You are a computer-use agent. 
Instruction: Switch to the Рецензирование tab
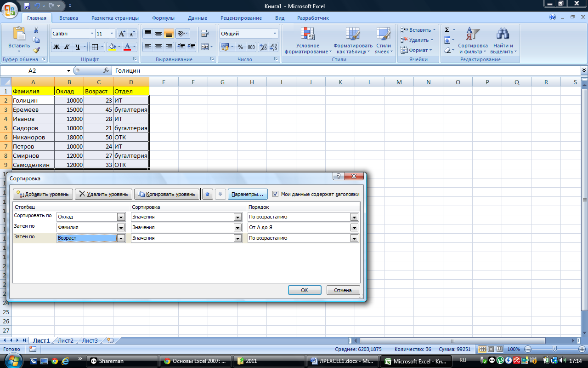tap(241, 18)
